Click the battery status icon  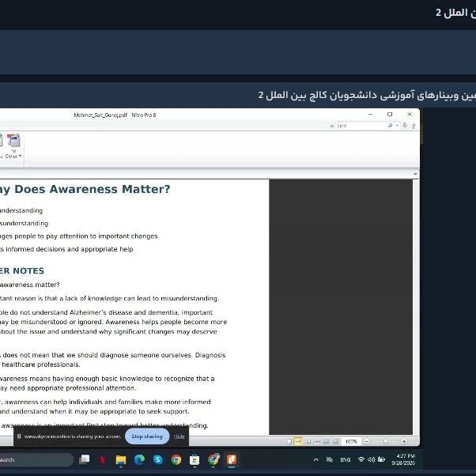(381, 459)
